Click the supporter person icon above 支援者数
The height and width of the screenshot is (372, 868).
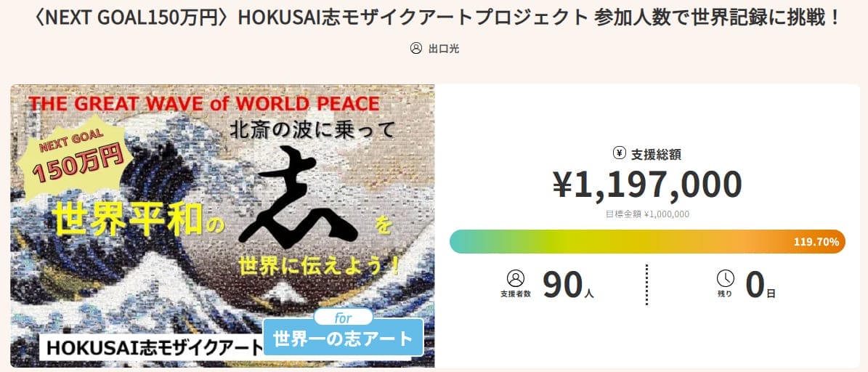tap(516, 278)
